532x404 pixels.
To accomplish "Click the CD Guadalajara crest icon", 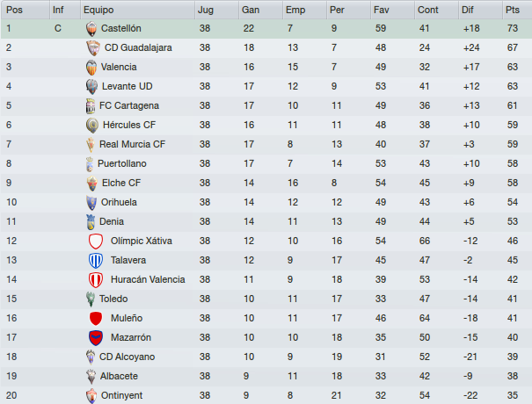I will pyautogui.click(x=93, y=47).
